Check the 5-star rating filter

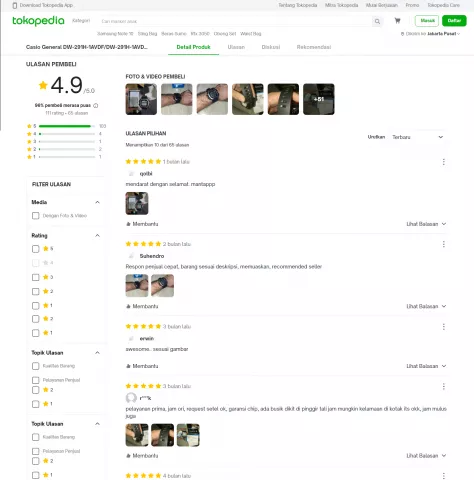click(x=36, y=249)
